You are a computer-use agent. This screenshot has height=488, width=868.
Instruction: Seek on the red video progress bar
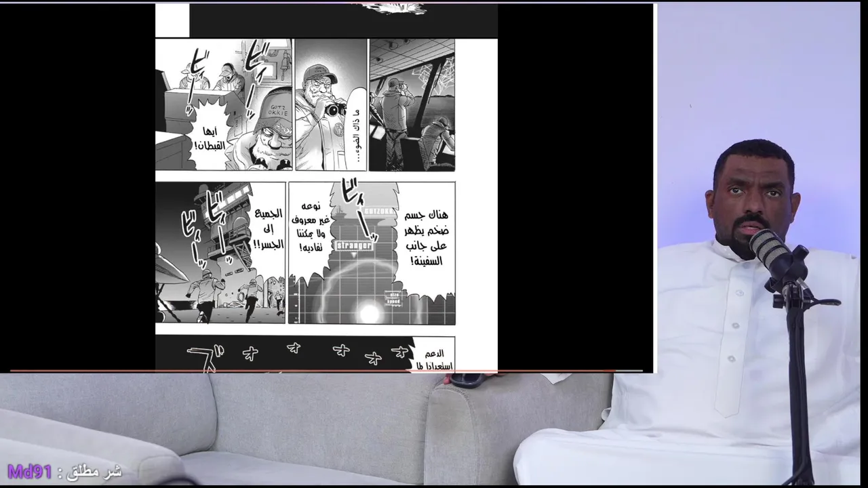325,371
